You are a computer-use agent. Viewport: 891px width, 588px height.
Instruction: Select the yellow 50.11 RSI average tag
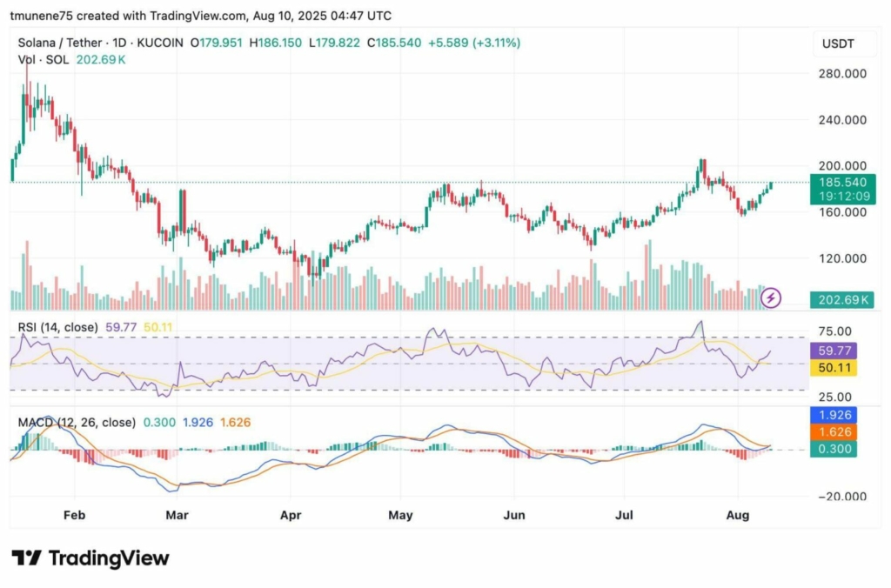[x=834, y=368]
